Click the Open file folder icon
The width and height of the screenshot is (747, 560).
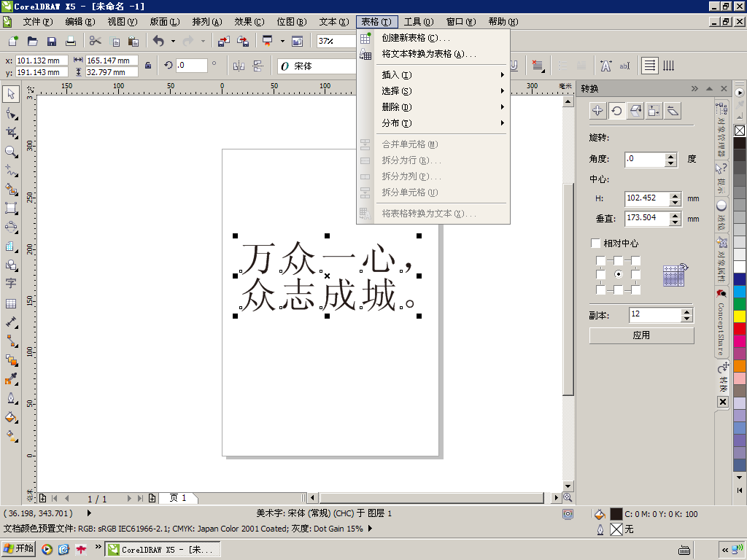pos(32,41)
